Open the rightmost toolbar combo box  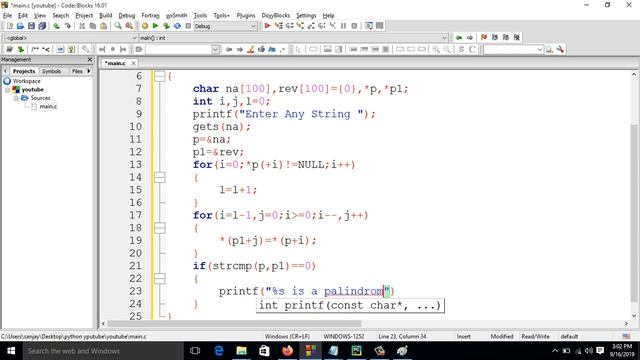coord(540,49)
